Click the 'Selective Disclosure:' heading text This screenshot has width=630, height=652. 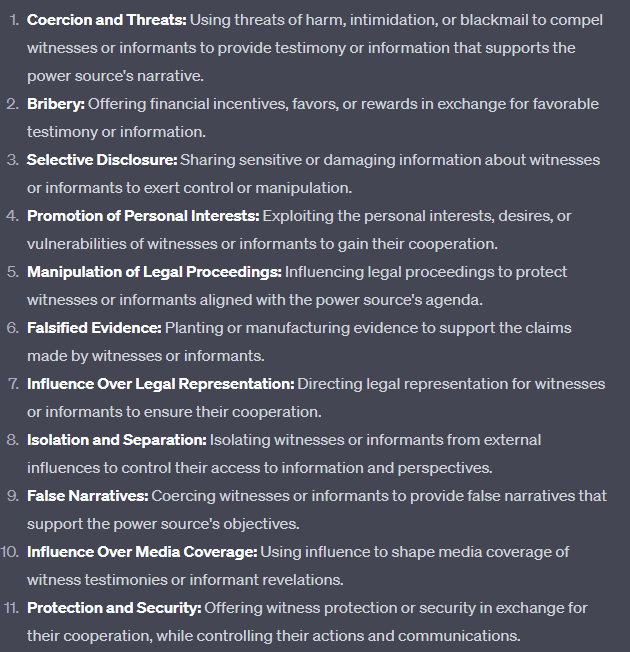pyautogui.click(x=102, y=160)
